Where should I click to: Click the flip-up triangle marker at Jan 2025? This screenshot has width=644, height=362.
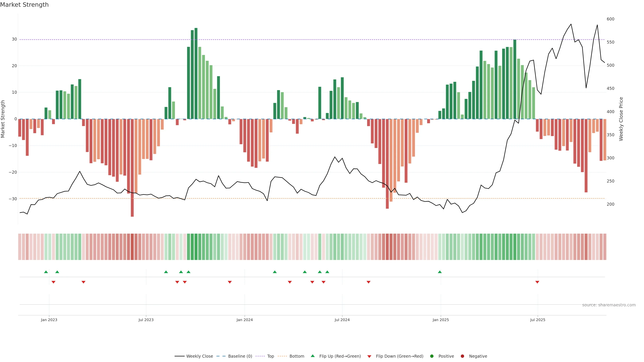click(x=440, y=272)
